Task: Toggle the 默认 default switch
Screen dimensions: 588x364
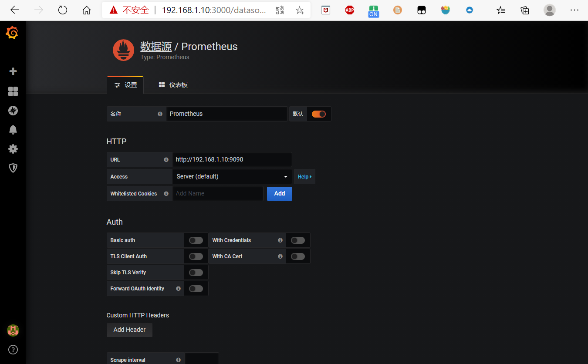Action: pos(319,114)
